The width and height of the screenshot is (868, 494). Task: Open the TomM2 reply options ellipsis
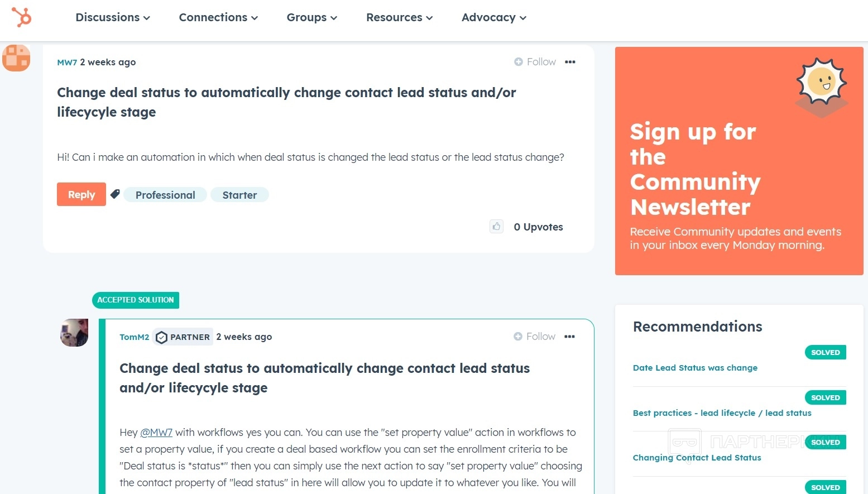569,337
